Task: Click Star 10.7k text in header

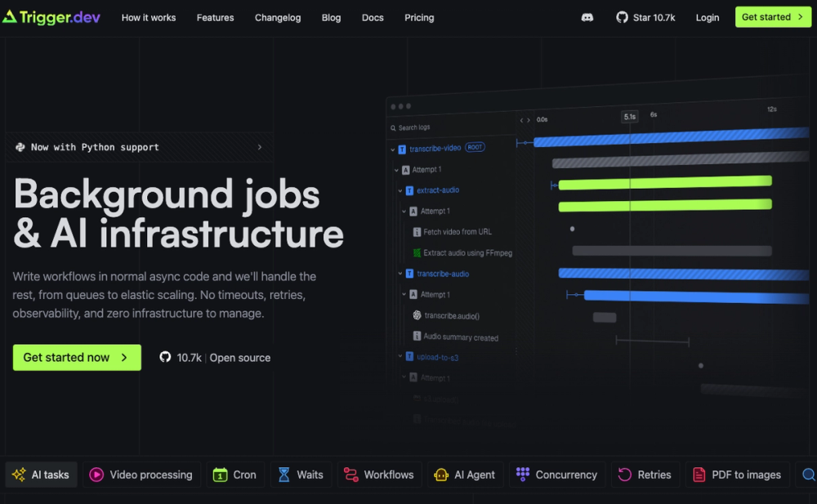Action: 654,18
